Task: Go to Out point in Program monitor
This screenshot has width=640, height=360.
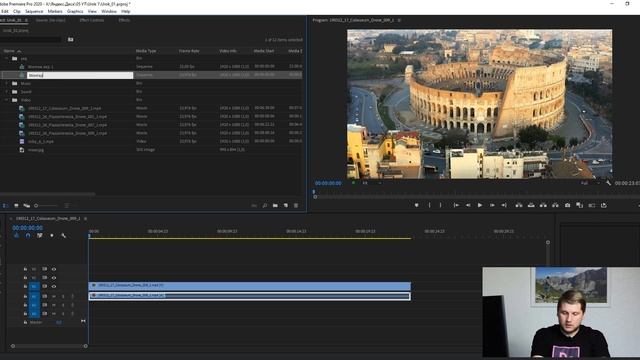Action: tap(504, 205)
